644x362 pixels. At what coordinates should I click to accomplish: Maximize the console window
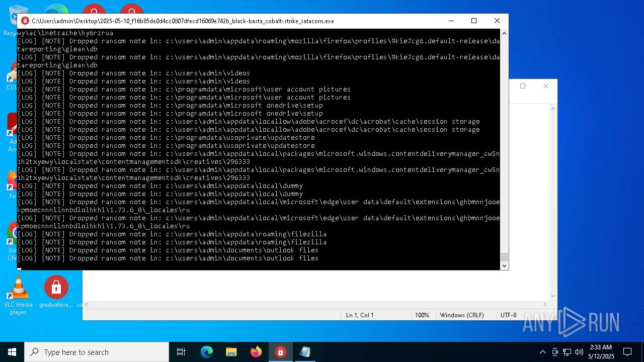[473, 21]
